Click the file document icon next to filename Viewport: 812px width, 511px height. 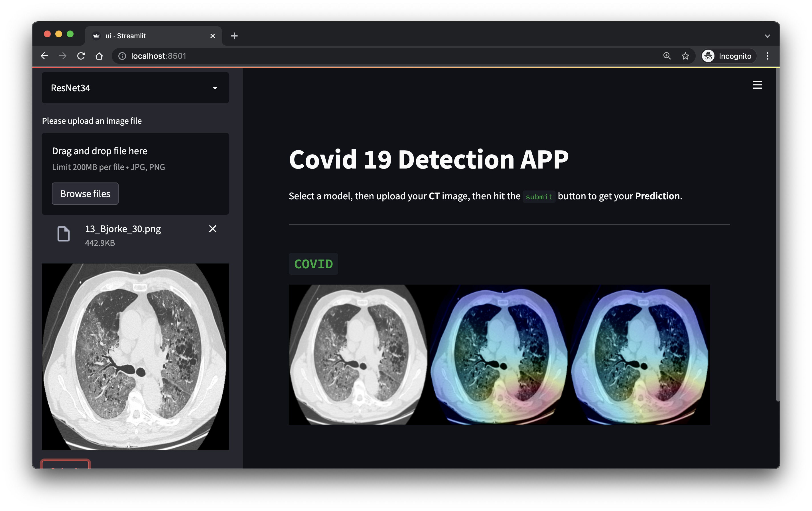click(63, 233)
